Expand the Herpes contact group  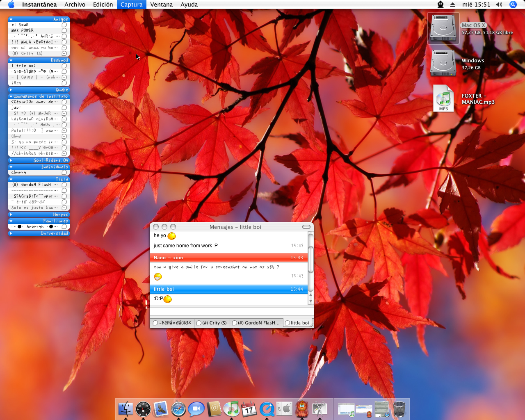click(x=11, y=215)
